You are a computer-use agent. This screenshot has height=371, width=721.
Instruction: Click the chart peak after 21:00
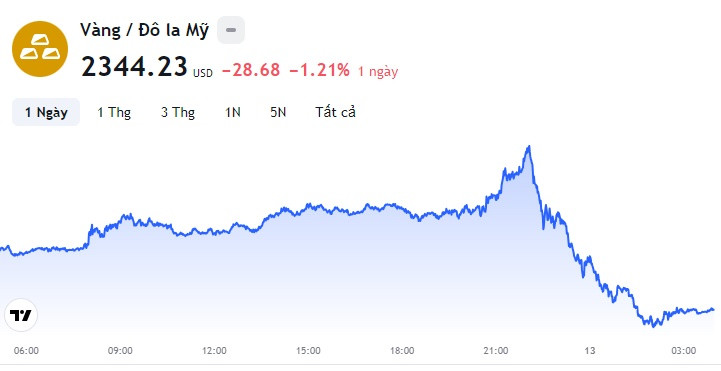[x=529, y=147]
